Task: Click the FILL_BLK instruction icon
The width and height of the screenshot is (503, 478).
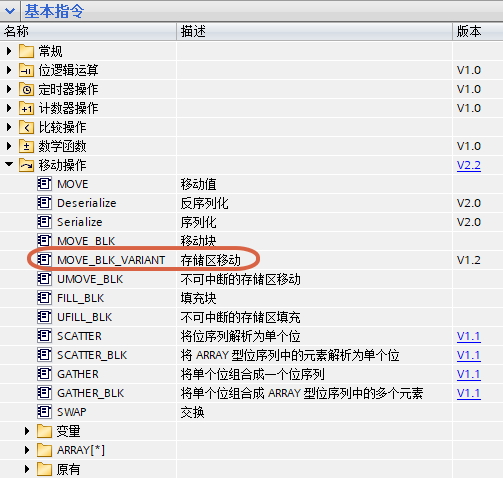Action: click(44, 298)
